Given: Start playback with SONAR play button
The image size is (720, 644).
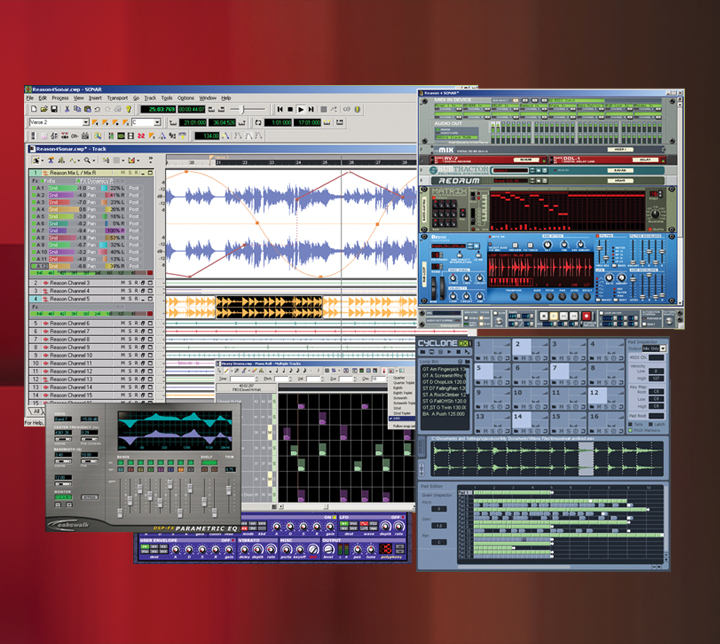Looking at the screenshot, I should [x=301, y=109].
